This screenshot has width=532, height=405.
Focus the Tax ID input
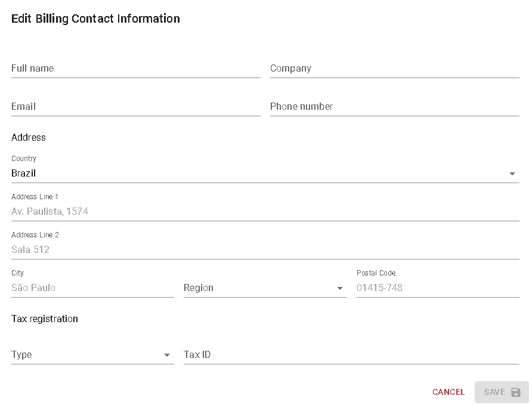coord(351,355)
